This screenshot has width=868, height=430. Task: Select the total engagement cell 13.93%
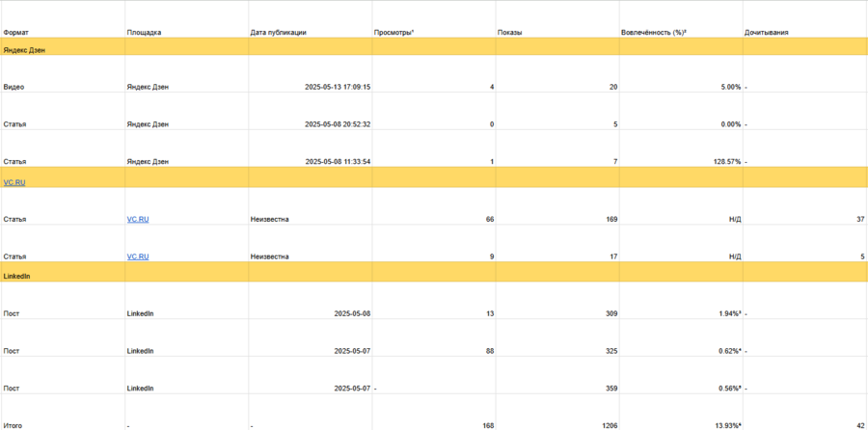(x=681, y=413)
